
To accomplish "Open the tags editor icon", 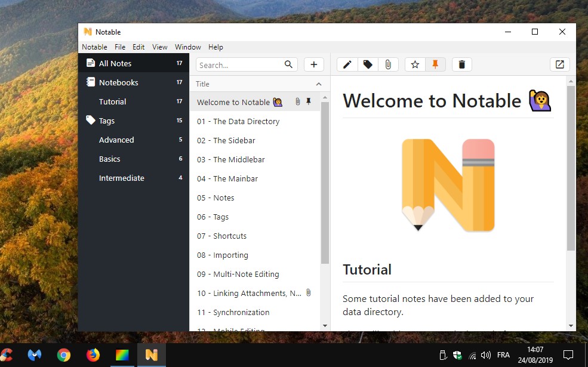I will coord(368,64).
